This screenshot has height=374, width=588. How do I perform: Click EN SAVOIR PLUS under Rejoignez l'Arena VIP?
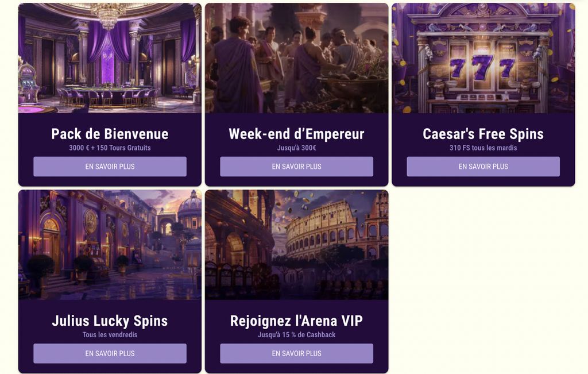tap(296, 353)
